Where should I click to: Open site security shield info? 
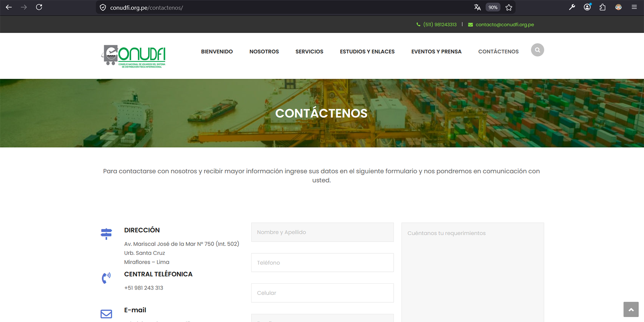pyautogui.click(x=103, y=8)
